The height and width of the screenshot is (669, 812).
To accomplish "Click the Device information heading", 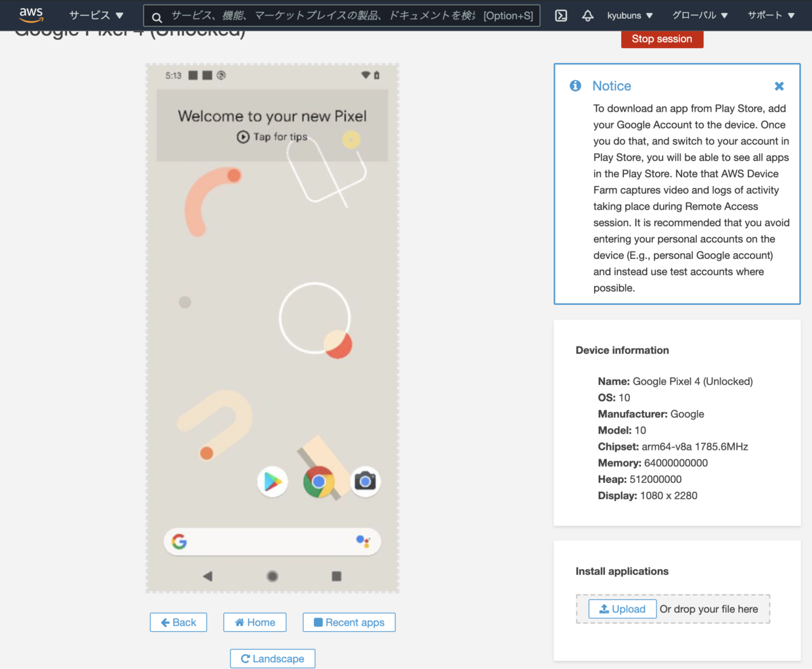I will click(x=622, y=350).
